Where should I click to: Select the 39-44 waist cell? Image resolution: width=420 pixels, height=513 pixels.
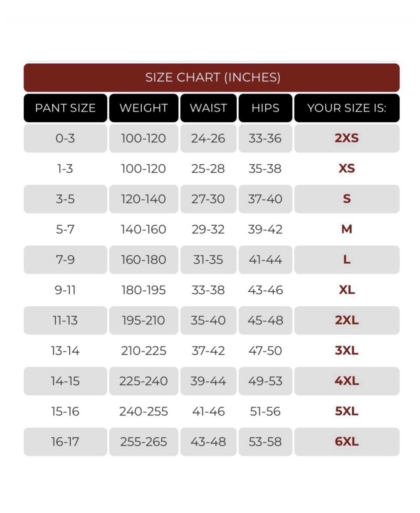208,381
